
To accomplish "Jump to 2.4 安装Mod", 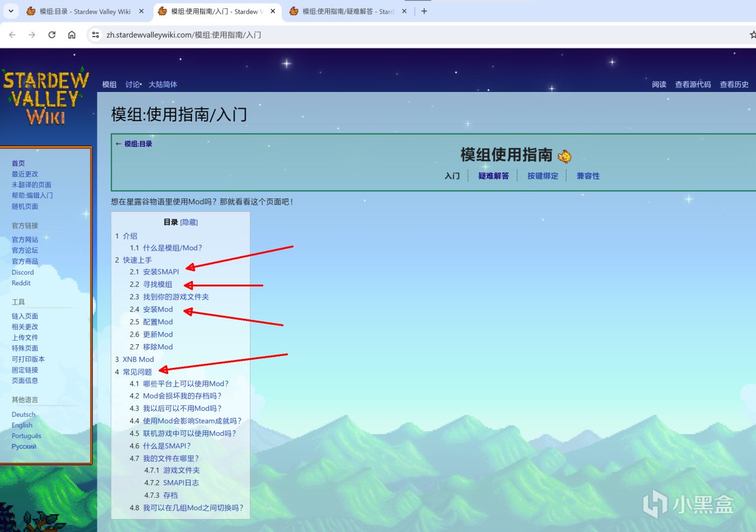I will tap(151, 309).
